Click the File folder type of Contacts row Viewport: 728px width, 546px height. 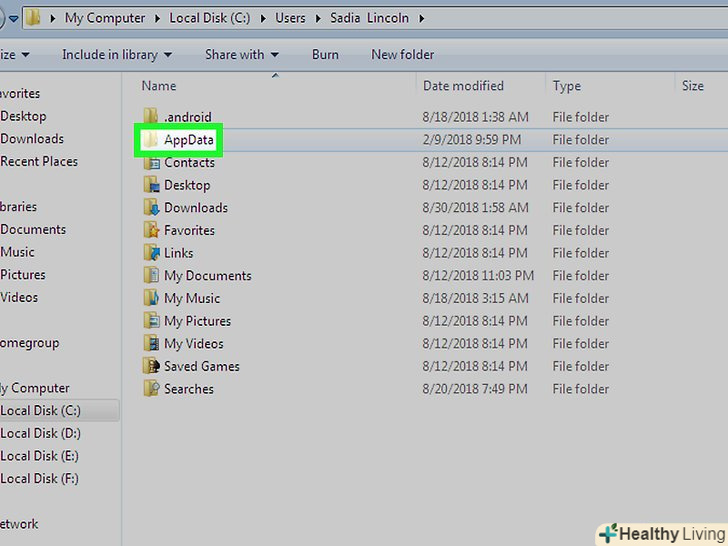(580, 162)
